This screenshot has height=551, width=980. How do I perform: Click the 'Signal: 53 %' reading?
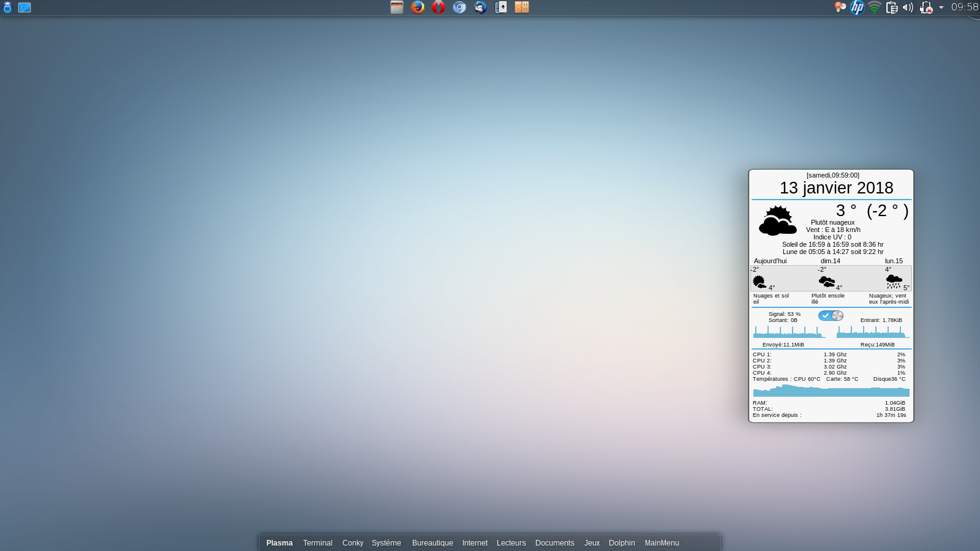(x=785, y=314)
